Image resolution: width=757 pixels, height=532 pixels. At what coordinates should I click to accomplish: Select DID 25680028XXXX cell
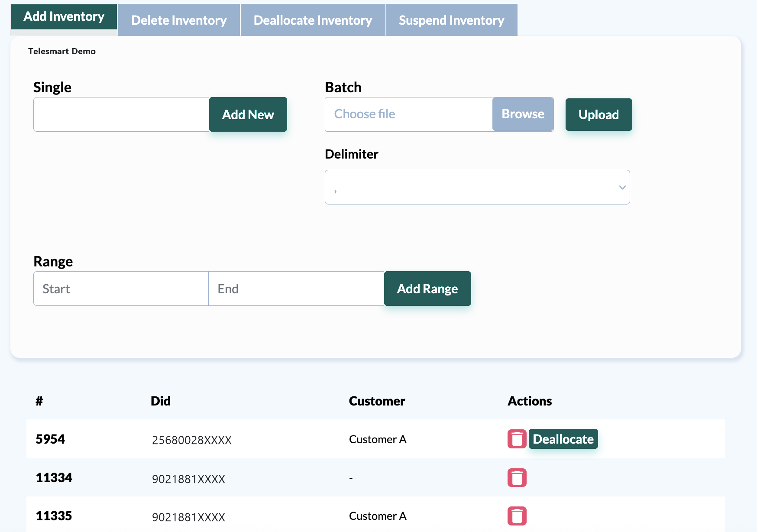point(192,440)
